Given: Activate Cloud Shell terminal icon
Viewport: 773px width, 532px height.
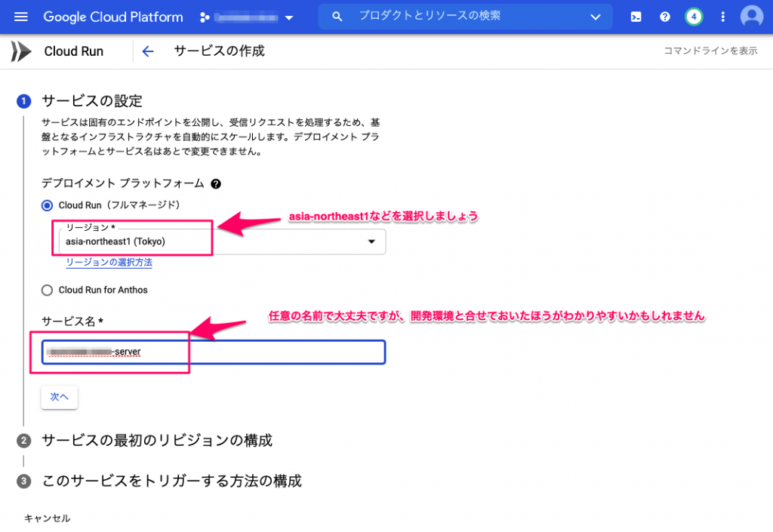Looking at the screenshot, I should click(636, 17).
